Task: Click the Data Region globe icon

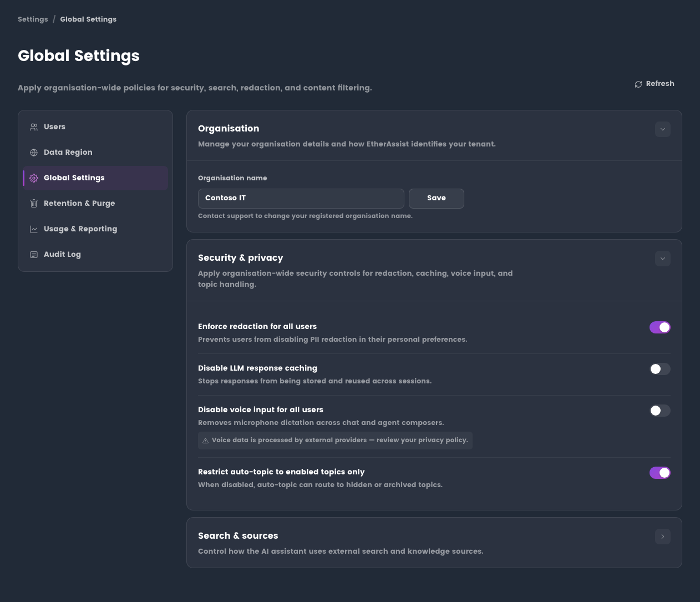Action: pos(34,153)
